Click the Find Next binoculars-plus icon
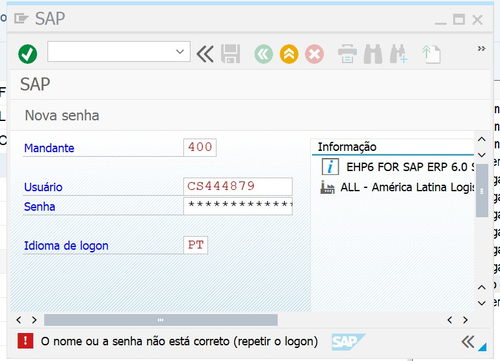The height and width of the screenshot is (361, 500). pyautogui.click(x=398, y=54)
